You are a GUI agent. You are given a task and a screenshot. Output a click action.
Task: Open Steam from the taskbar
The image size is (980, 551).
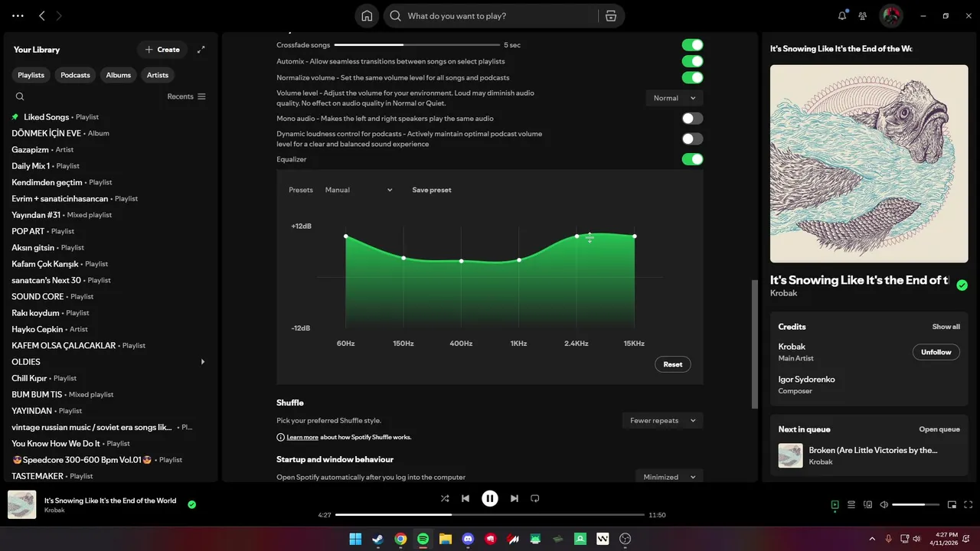tap(377, 539)
